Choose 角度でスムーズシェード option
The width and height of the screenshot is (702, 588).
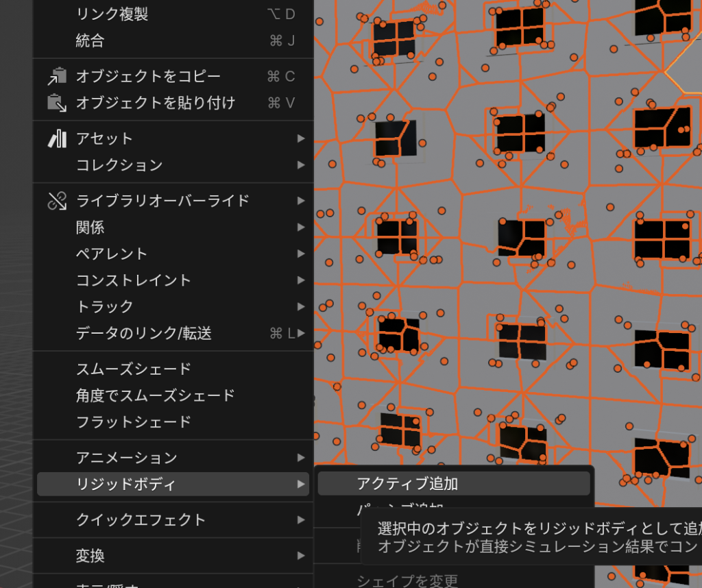[155, 395]
